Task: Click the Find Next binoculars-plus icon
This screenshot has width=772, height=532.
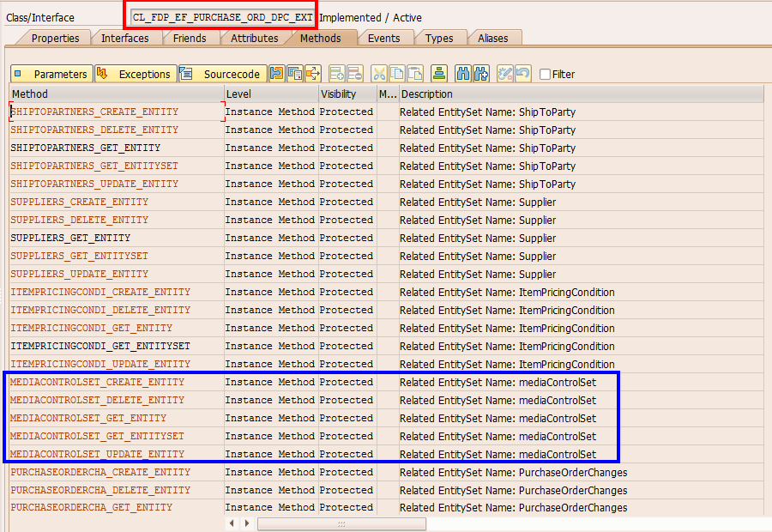Action: [x=480, y=74]
